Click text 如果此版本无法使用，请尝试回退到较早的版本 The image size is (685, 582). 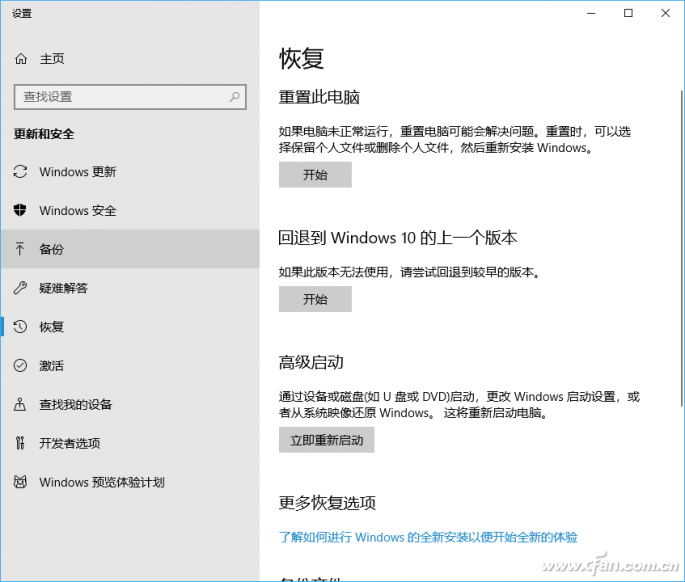pyautogui.click(x=410, y=272)
